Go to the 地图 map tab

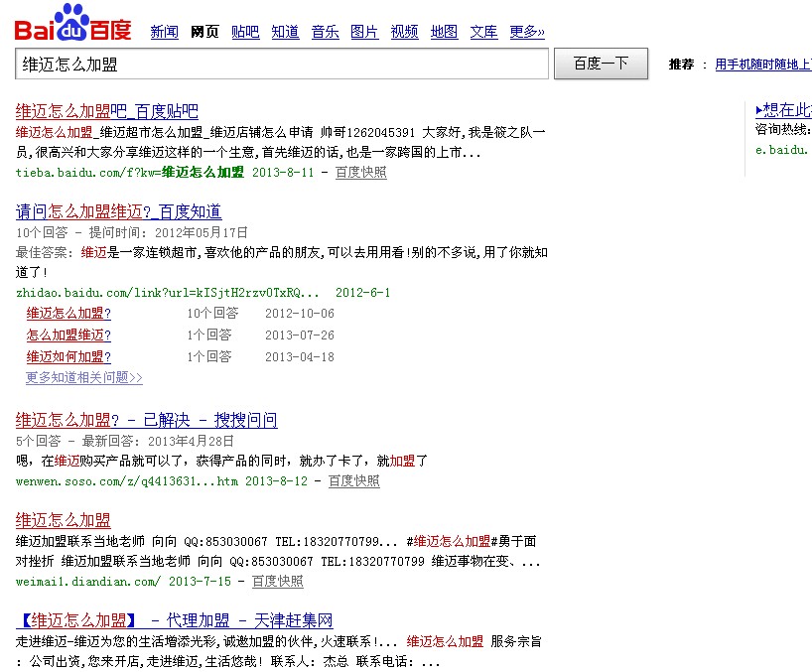coord(445,32)
